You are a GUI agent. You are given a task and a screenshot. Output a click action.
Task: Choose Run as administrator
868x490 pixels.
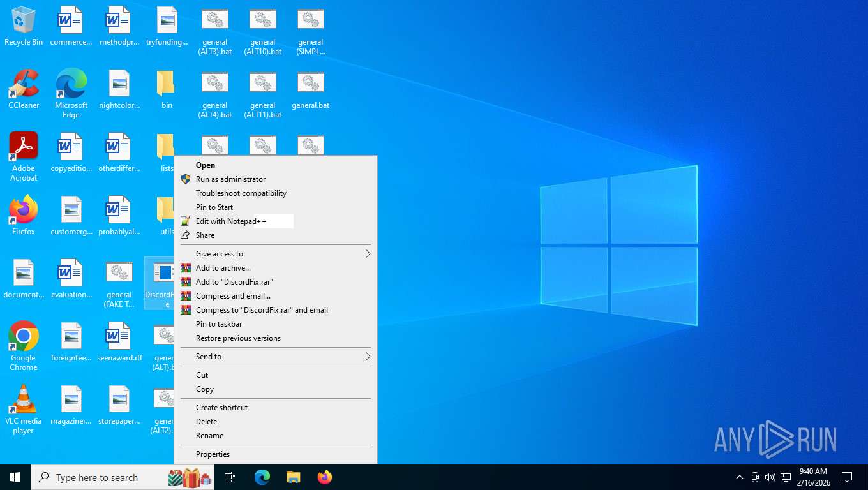point(276,179)
